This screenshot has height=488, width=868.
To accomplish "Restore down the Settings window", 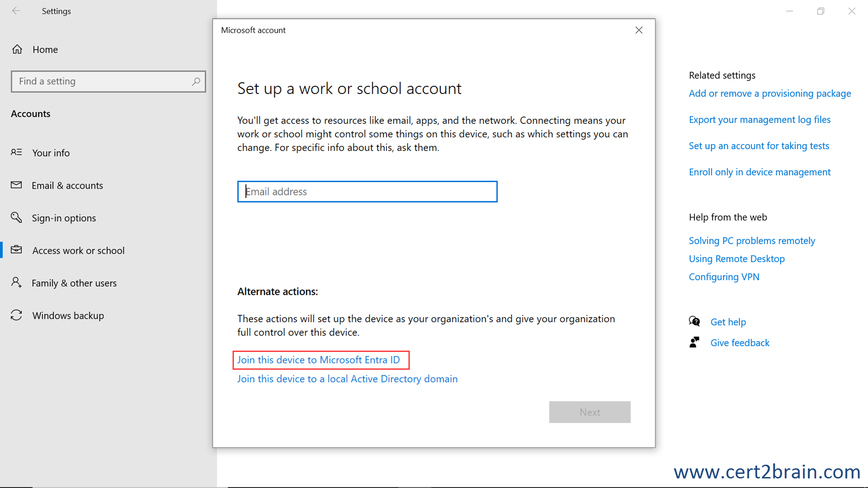I will click(x=820, y=11).
